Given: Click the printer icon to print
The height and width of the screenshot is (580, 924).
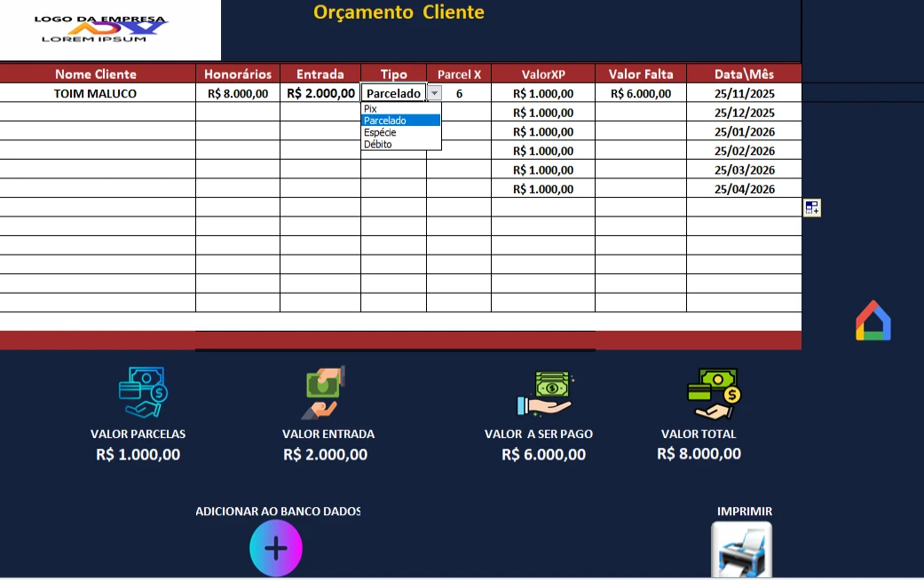Looking at the screenshot, I should (741, 550).
